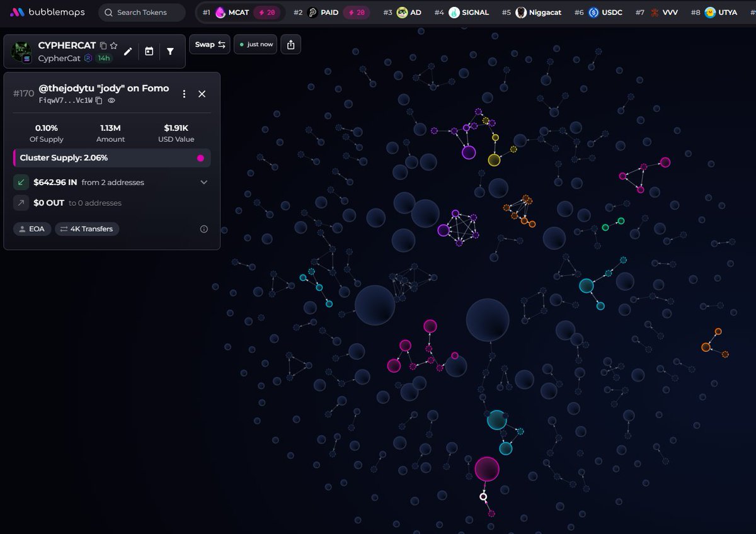Click the CYPHERCAT token avatar

(x=22, y=52)
